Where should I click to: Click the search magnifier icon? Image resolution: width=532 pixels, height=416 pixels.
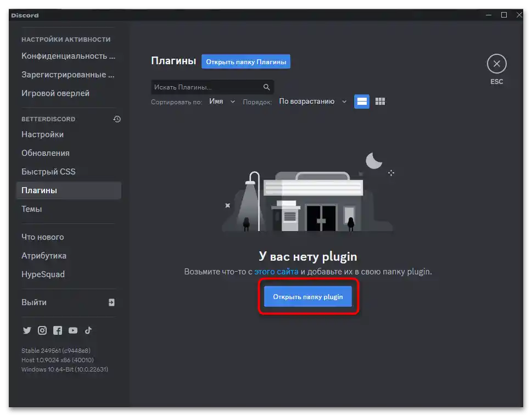[x=267, y=87]
